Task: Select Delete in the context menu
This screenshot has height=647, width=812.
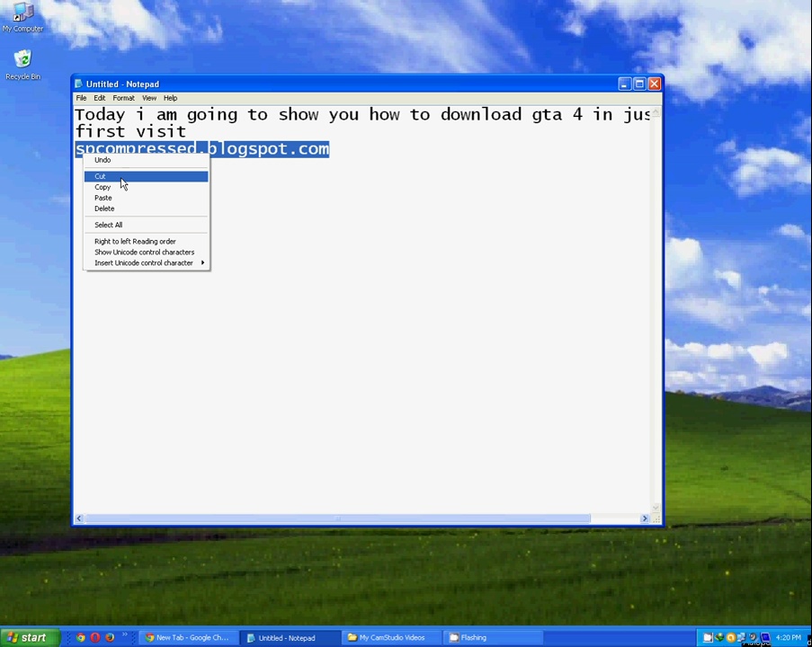Action: 146,208
